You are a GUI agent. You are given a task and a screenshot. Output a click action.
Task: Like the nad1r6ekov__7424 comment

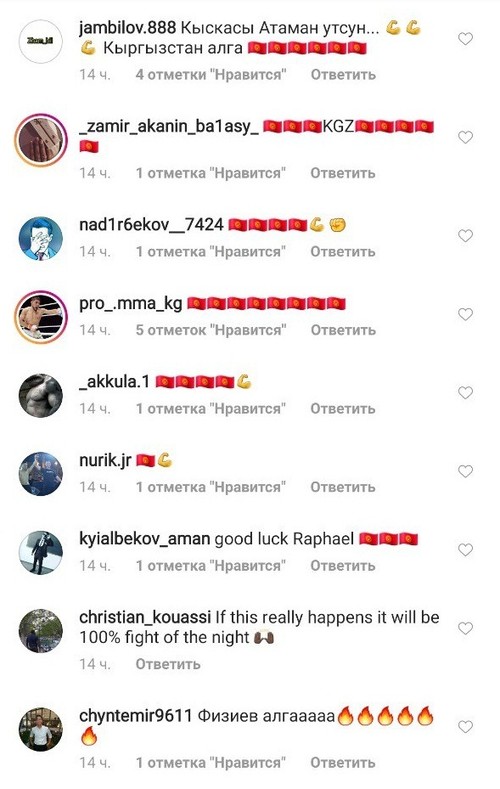[465, 236]
